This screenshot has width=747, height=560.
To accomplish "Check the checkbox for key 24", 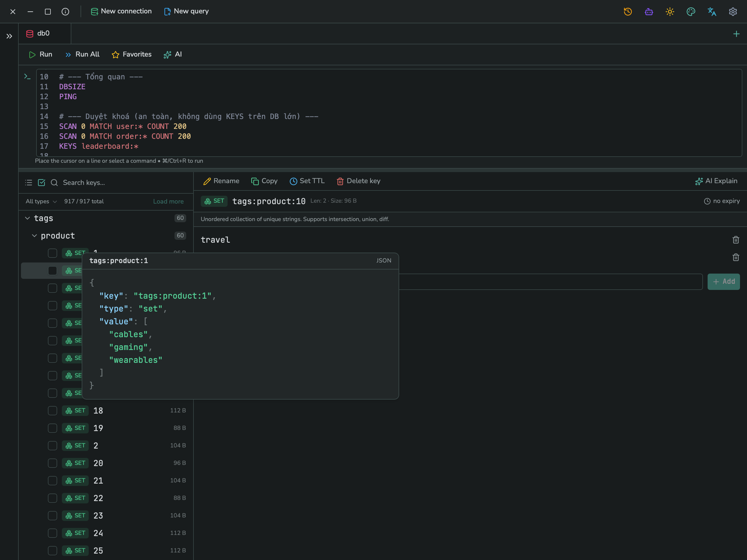I will pos(52,533).
